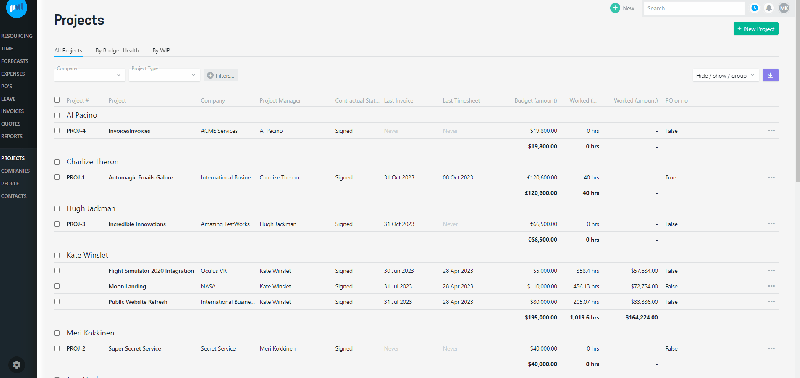Open Quotes in the sidebar
800x378 pixels.
11,124
